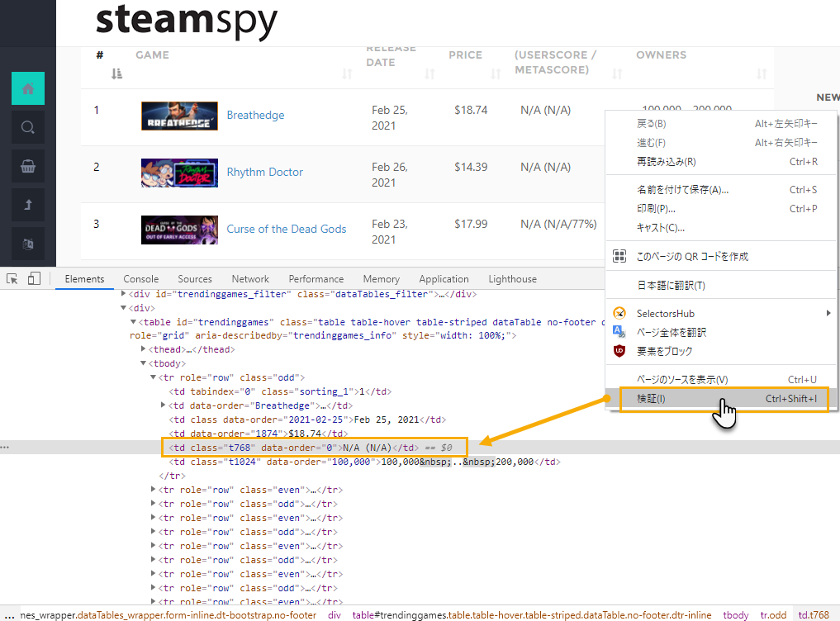Expand the first collapsed tr class even row
The height and width of the screenshot is (621, 840).
tap(153, 489)
